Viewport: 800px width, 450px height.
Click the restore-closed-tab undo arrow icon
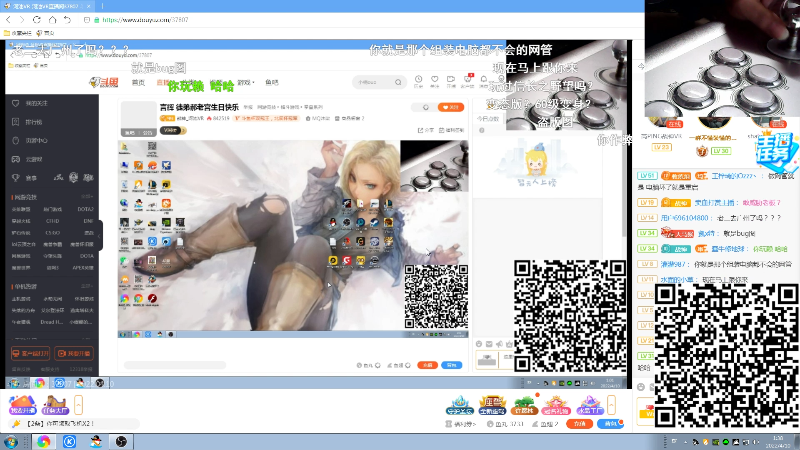click(67, 20)
